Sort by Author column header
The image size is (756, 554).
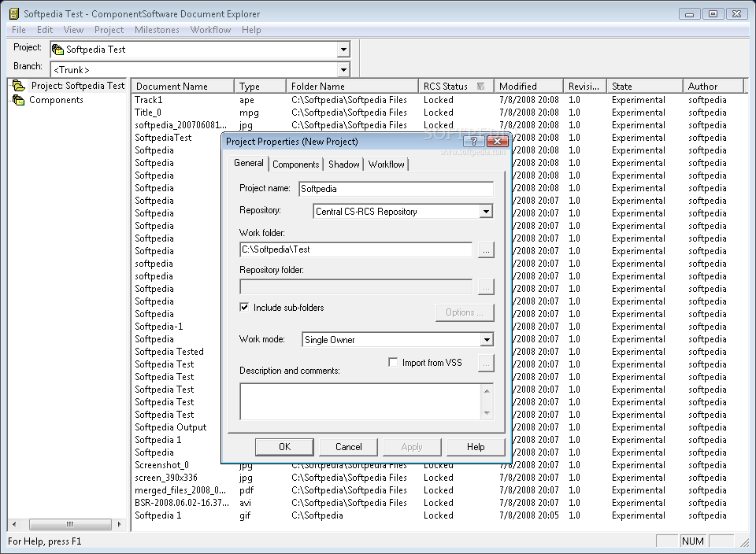pyautogui.click(x=713, y=87)
